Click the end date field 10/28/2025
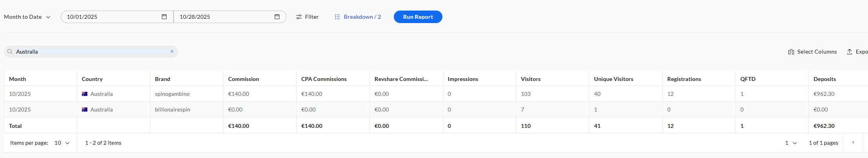 [223, 17]
